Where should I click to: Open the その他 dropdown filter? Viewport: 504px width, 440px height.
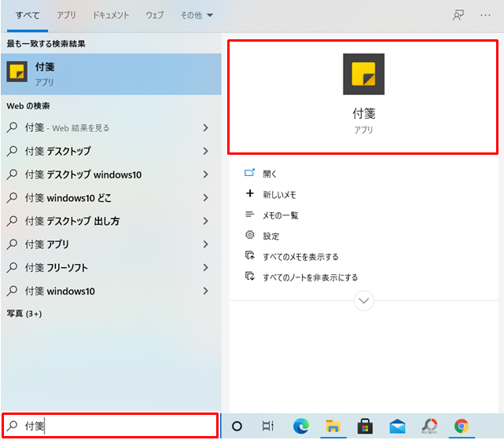197,15
